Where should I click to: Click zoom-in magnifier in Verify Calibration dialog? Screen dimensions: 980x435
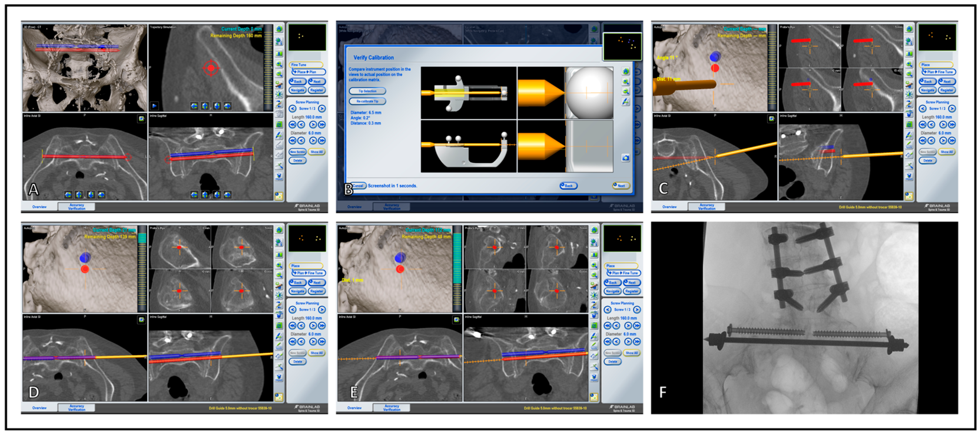pos(626,81)
